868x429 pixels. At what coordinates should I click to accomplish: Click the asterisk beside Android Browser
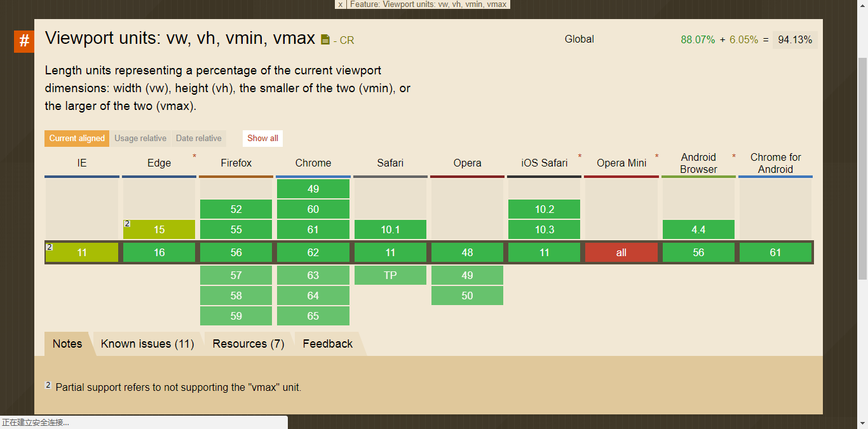[734, 156]
